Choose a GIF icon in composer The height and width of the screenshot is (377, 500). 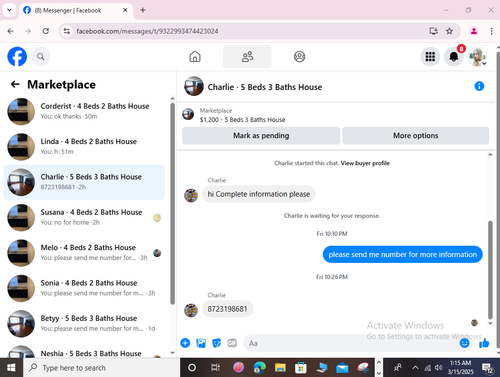point(232,343)
